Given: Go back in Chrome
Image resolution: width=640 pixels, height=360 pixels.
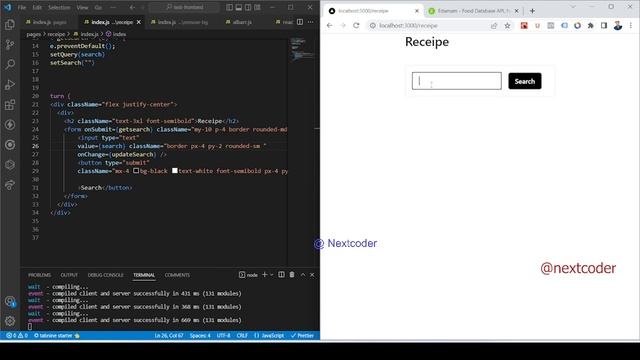Looking at the screenshot, I should (329, 25).
